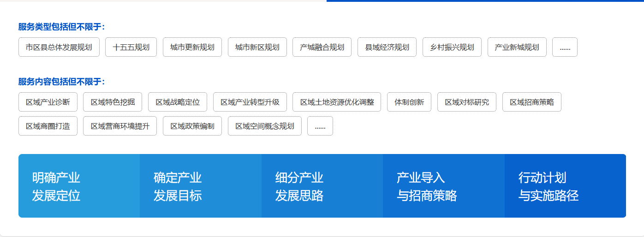The image size is (644, 237).
Task: Click the 明确产业发展定位 tile
Action: click(x=79, y=186)
